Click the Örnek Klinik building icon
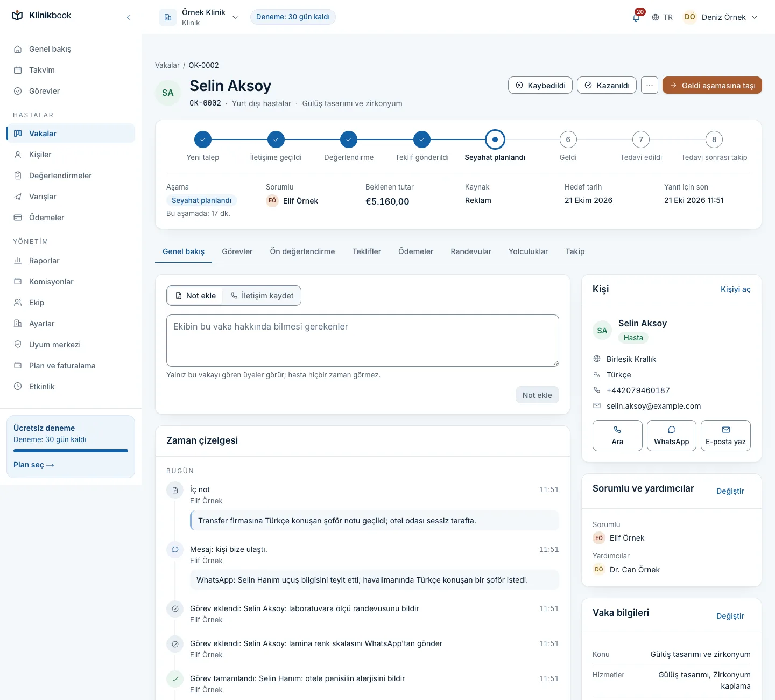 point(168,17)
